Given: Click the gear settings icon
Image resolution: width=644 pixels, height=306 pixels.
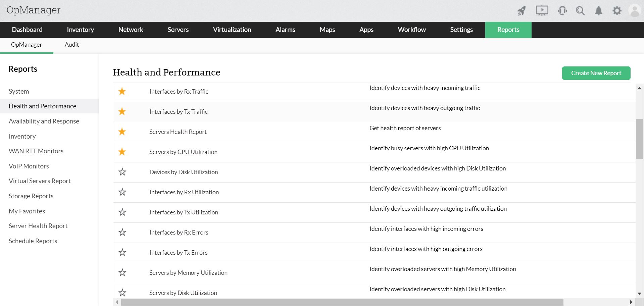Looking at the screenshot, I should (x=617, y=11).
